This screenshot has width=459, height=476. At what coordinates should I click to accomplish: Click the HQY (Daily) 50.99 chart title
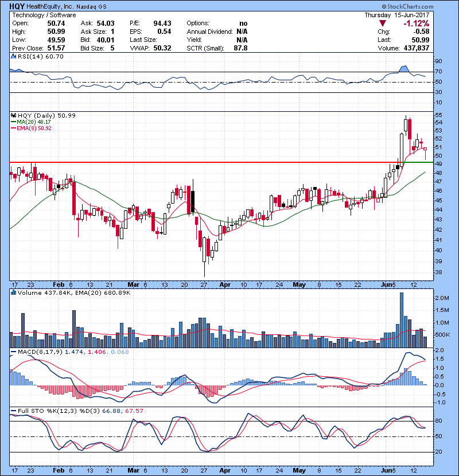[x=46, y=115]
